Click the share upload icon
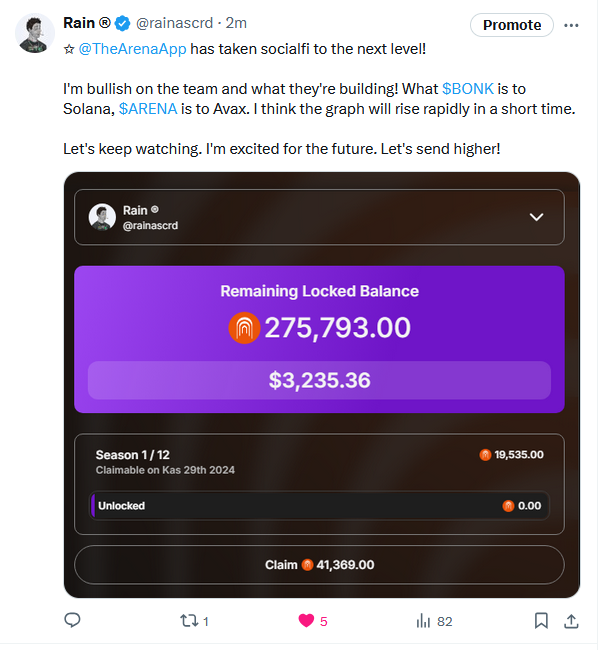This screenshot has width=613, height=650. [571, 621]
